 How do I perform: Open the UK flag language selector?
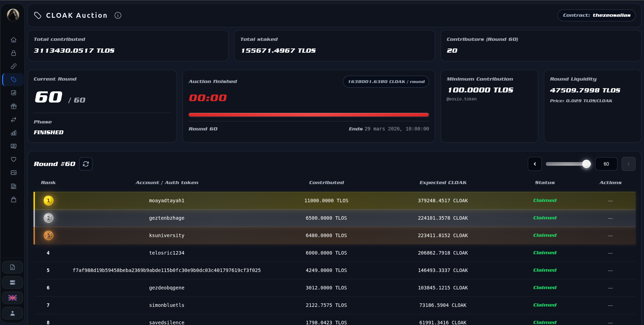pos(13,298)
